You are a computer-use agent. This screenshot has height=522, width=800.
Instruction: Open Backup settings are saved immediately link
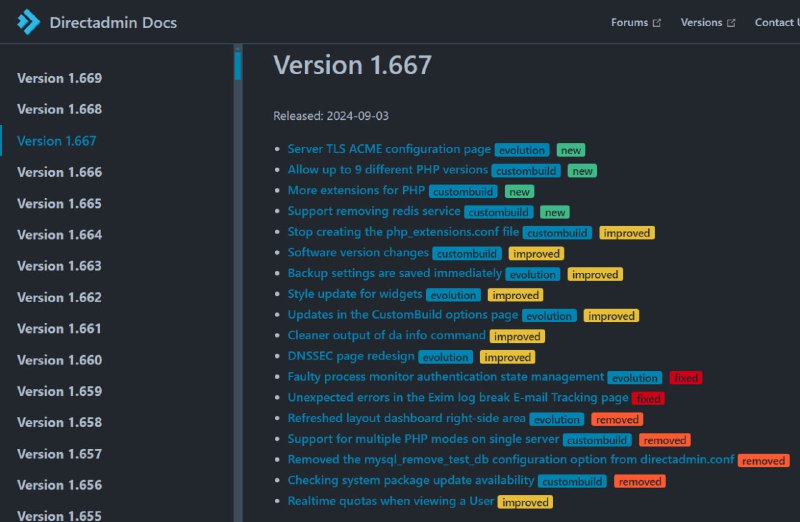point(395,274)
